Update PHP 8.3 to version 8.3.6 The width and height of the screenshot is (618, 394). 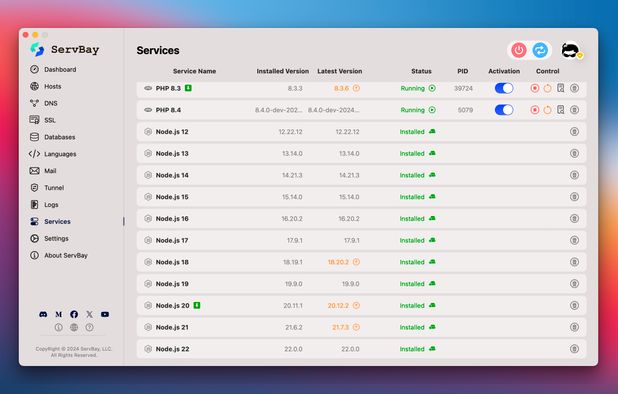356,88
